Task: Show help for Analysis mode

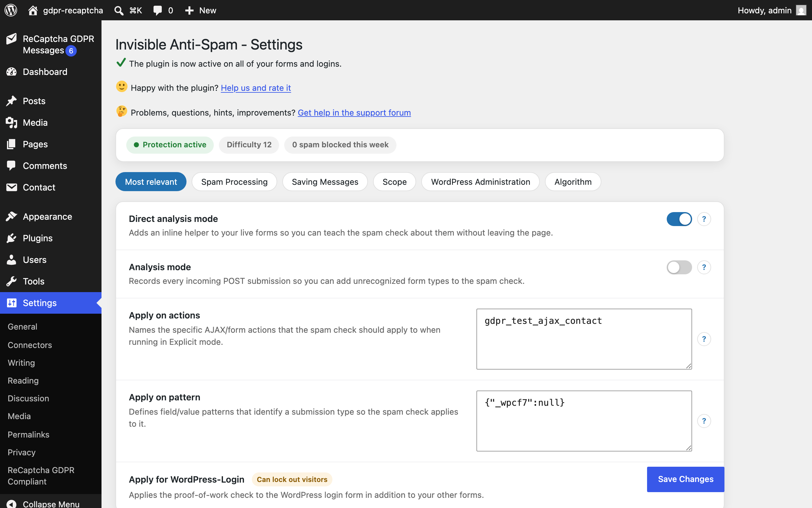Action: [x=704, y=267]
